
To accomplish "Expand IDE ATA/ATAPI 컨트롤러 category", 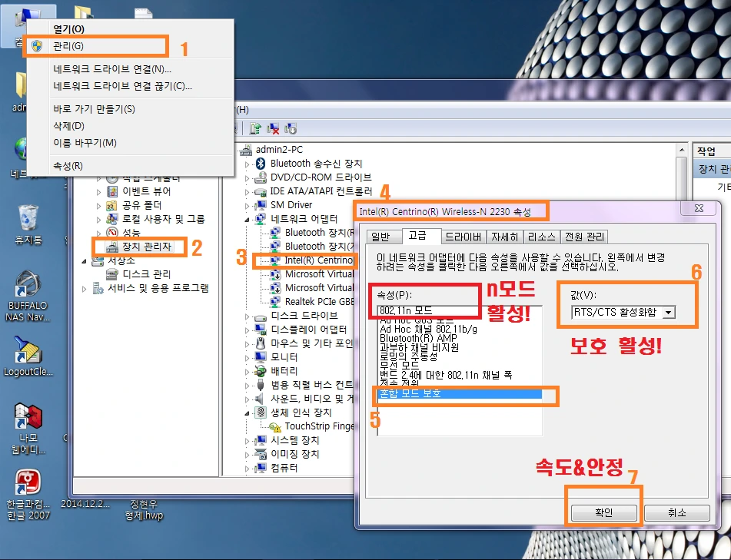I will [247, 191].
